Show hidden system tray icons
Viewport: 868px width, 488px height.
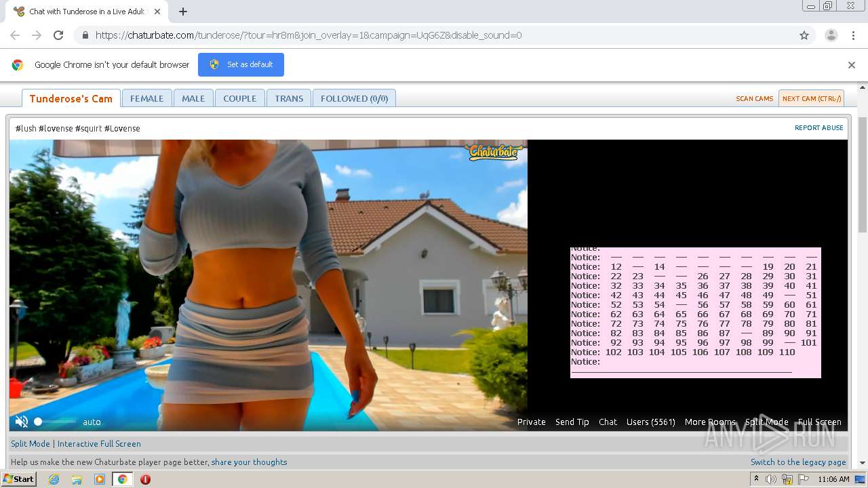click(x=757, y=479)
